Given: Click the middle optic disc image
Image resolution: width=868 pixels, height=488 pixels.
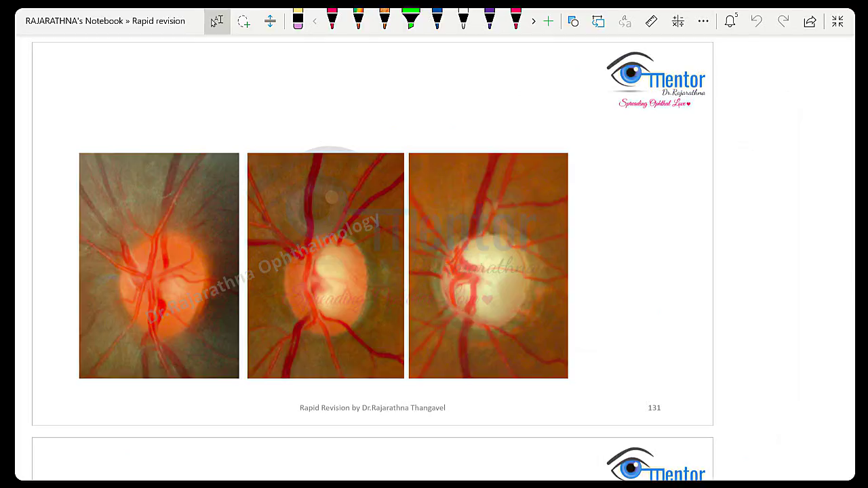Looking at the screenshot, I should (x=325, y=265).
